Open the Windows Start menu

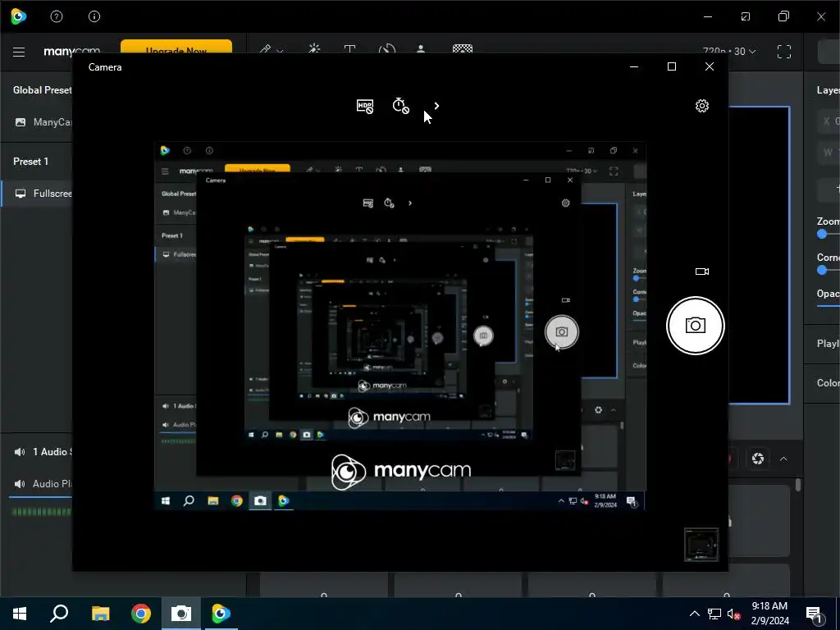(20, 614)
